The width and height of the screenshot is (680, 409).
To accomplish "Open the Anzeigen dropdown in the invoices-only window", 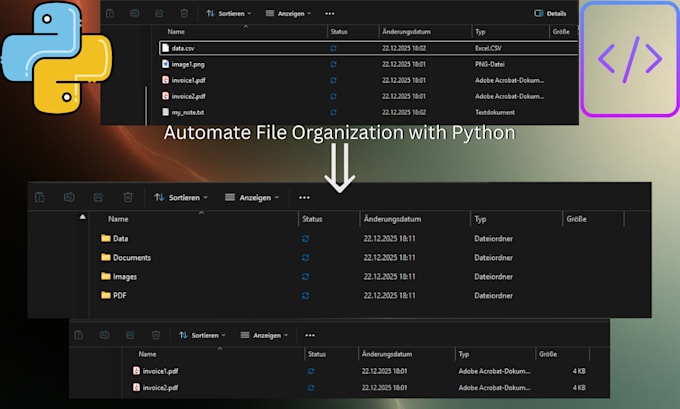I will [x=264, y=335].
